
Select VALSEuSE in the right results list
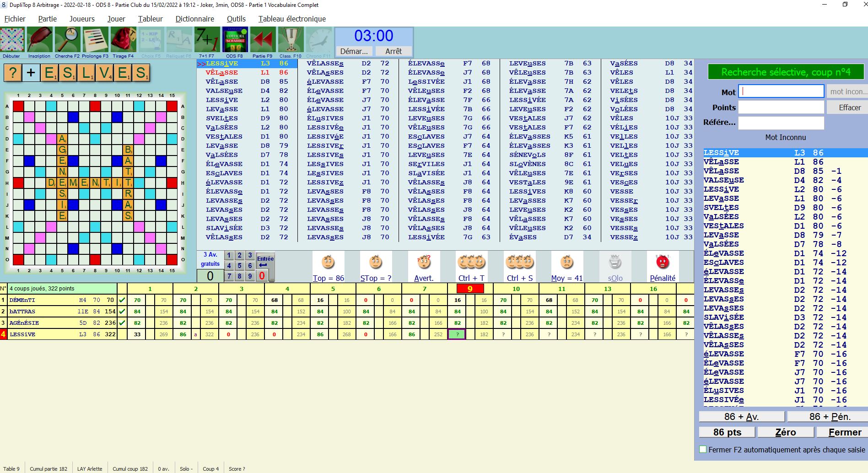pyautogui.click(x=723, y=180)
